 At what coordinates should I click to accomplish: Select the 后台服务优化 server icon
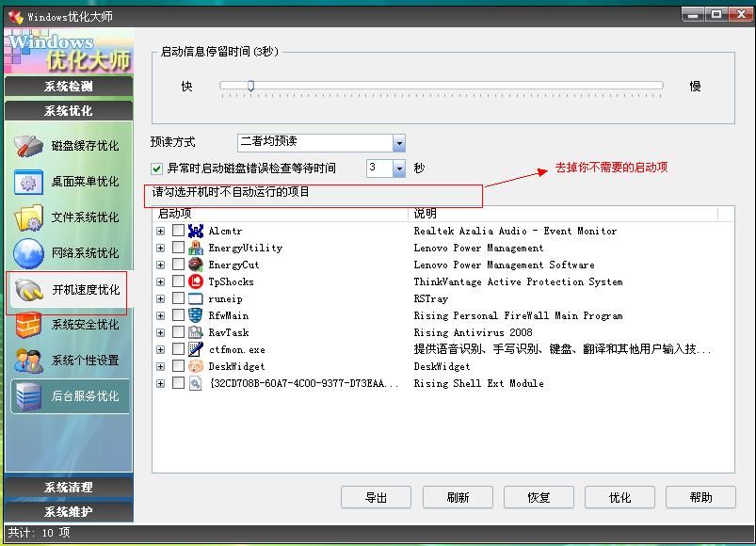pos(28,396)
